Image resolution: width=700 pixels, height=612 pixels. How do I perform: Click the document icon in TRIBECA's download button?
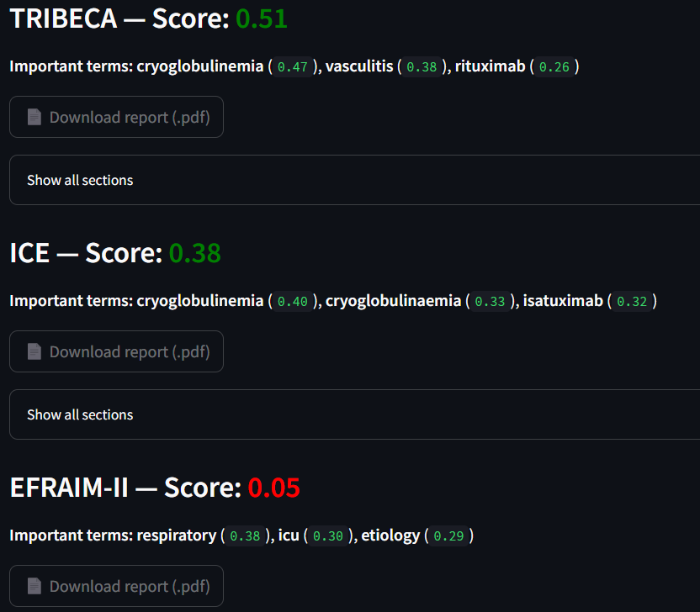34,118
